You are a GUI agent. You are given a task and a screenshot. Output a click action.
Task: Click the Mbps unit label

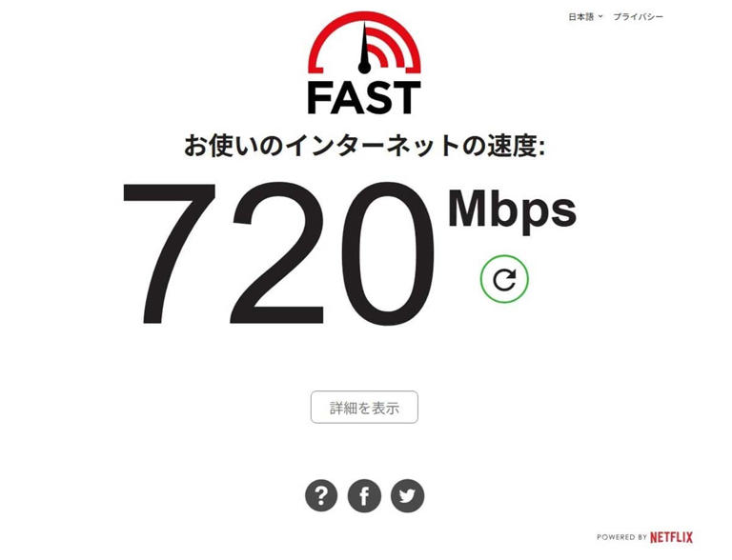(x=512, y=210)
